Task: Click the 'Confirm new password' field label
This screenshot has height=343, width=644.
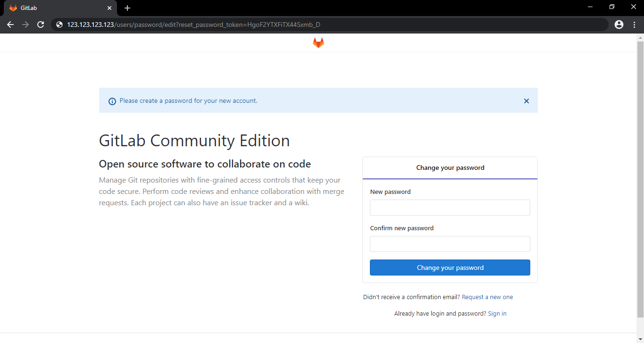Action: click(402, 228)
